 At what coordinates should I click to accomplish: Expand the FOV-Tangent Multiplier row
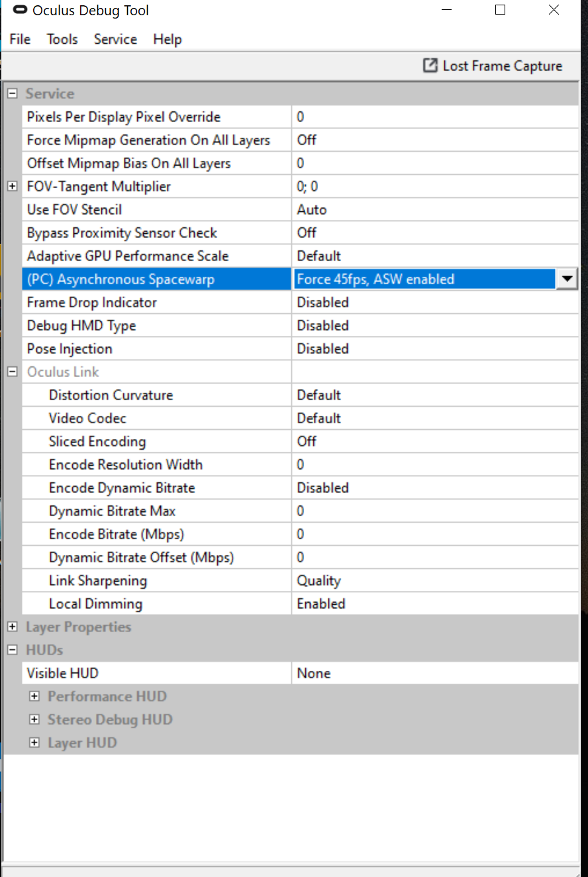(x=12, y=186)
